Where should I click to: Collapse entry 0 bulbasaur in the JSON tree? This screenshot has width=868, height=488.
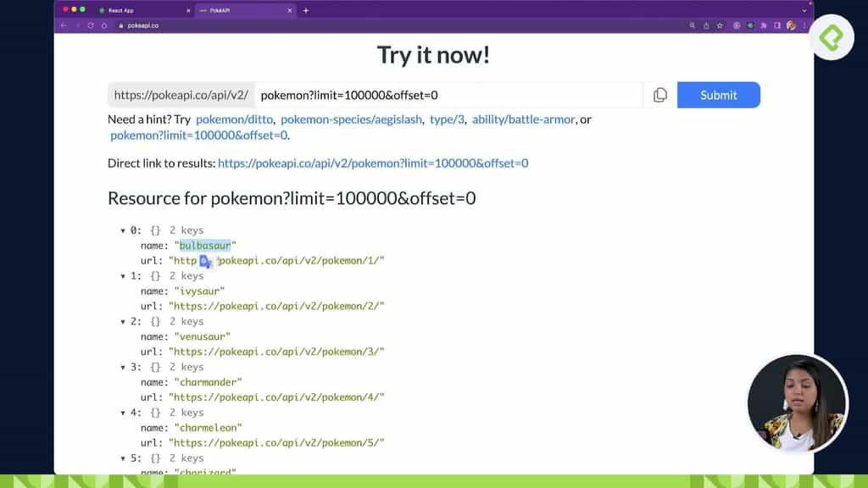pyautogui.click(x=124, y=230)
